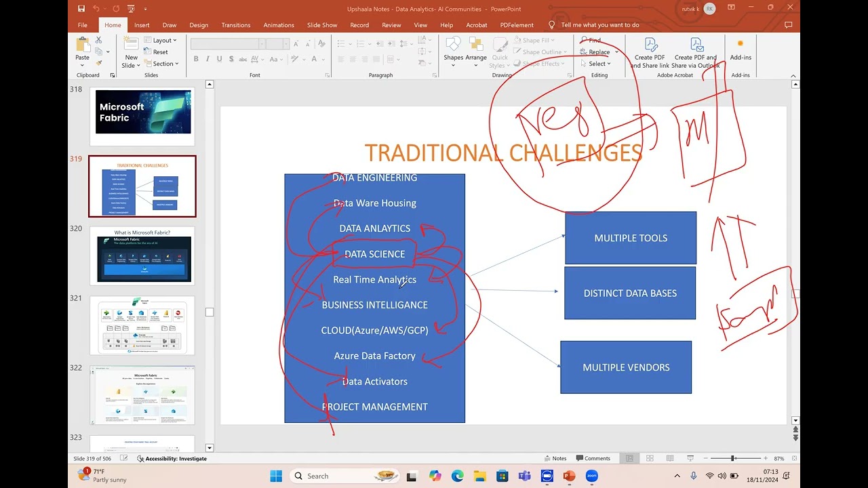Toggle the Notes pane
Viewport: 868px width, 488px height.
coord(555,458)
